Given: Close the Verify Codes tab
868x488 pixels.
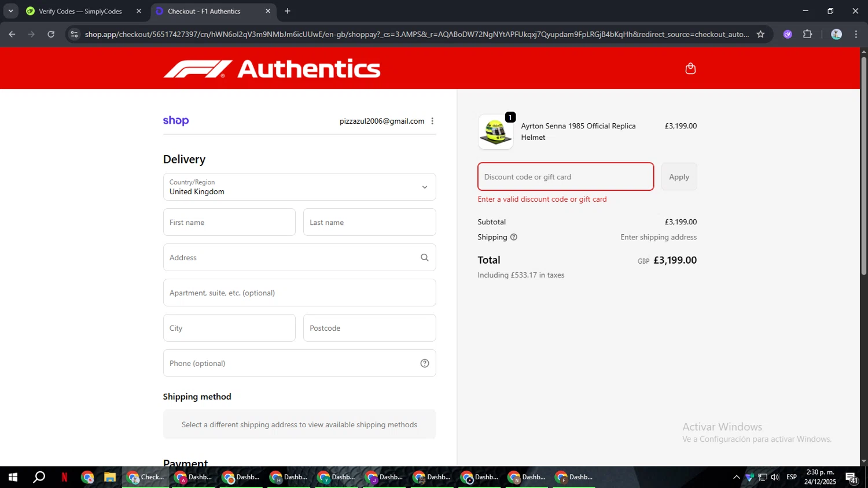Looking at the screenshot, I should (139, 11).
